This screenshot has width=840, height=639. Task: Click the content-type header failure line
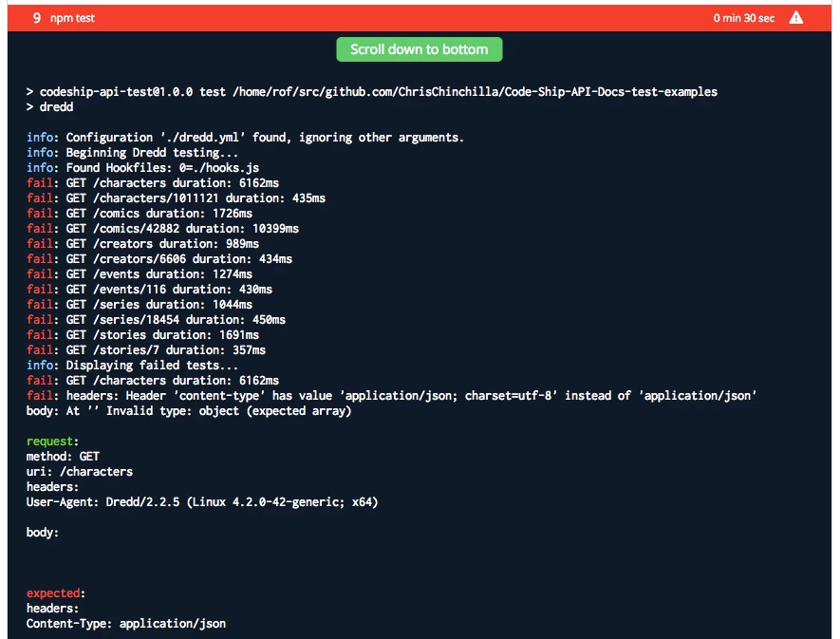391,396
